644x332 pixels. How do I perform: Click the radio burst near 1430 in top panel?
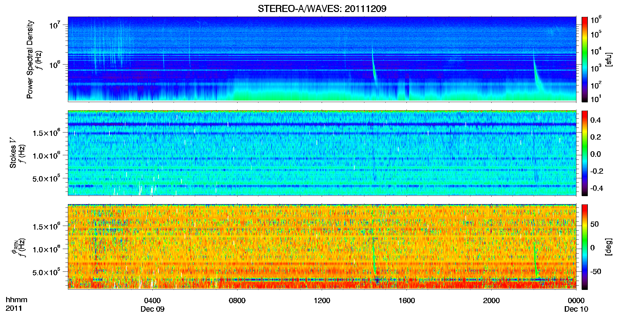[374, 66]
